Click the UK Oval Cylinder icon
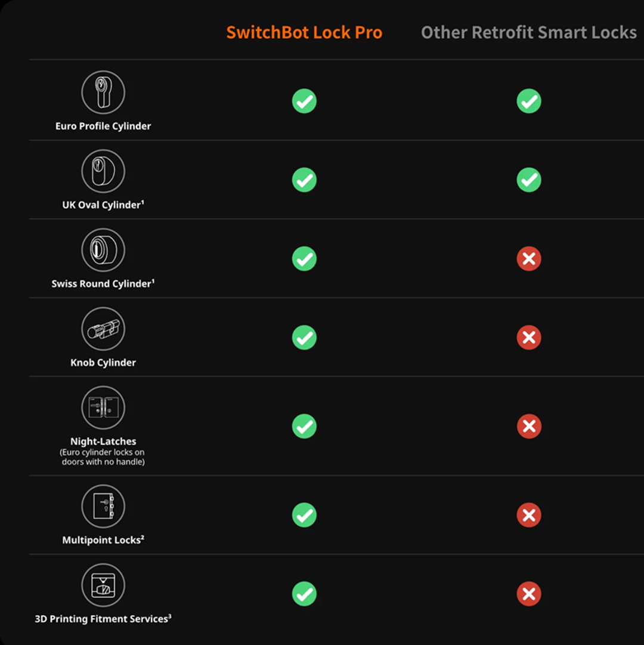Screen dimensions: 644x645 (x=103, y=171)
